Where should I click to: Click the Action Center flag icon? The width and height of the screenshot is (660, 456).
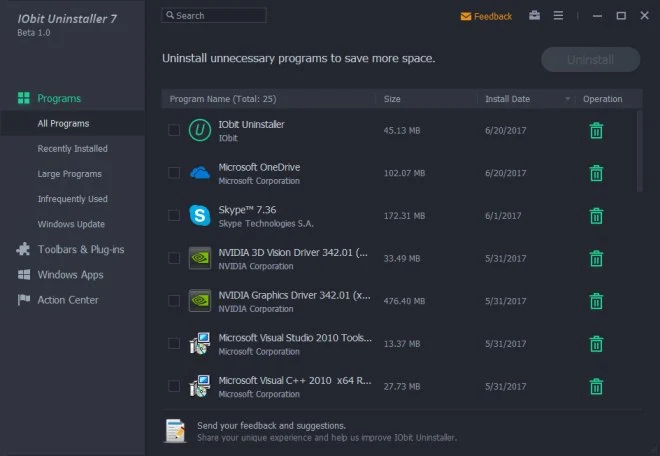(x=24, y=300)
